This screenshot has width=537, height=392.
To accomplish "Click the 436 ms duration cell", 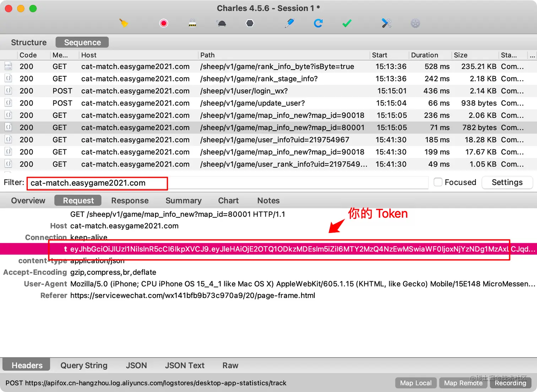I will pos(436,91).
